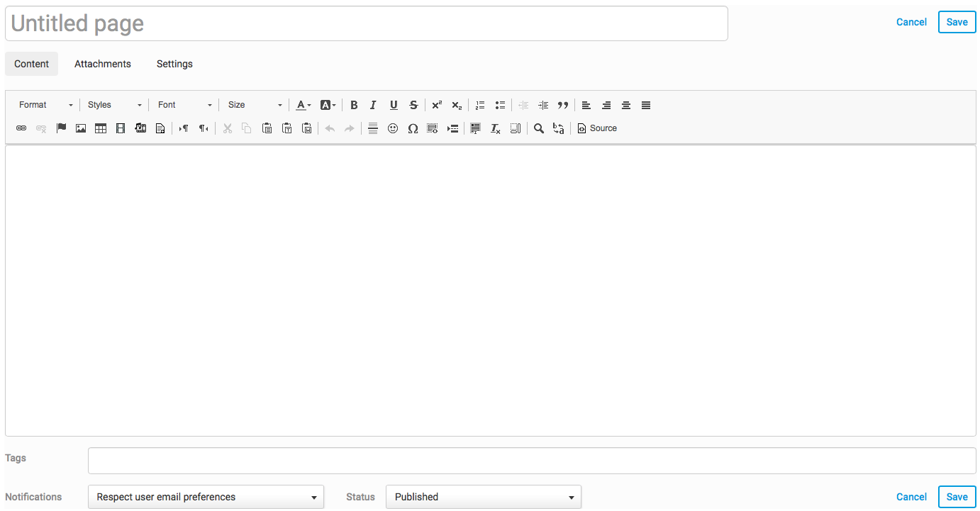Align text right
The image size is (980, 511).
tap(606, 105)
